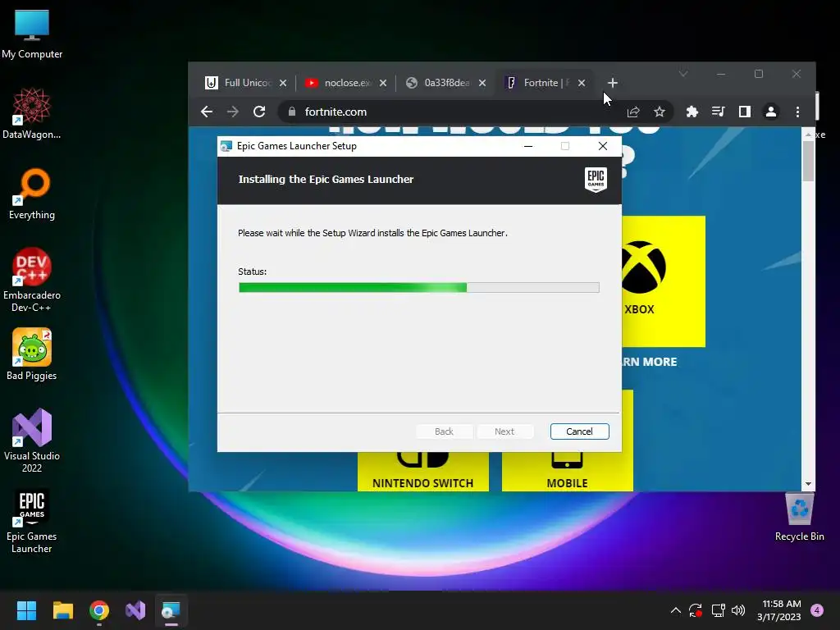Click the disabled Back button in setup
Image resolution: width=840 pixels, height=630 pixels.
(444, 431)
